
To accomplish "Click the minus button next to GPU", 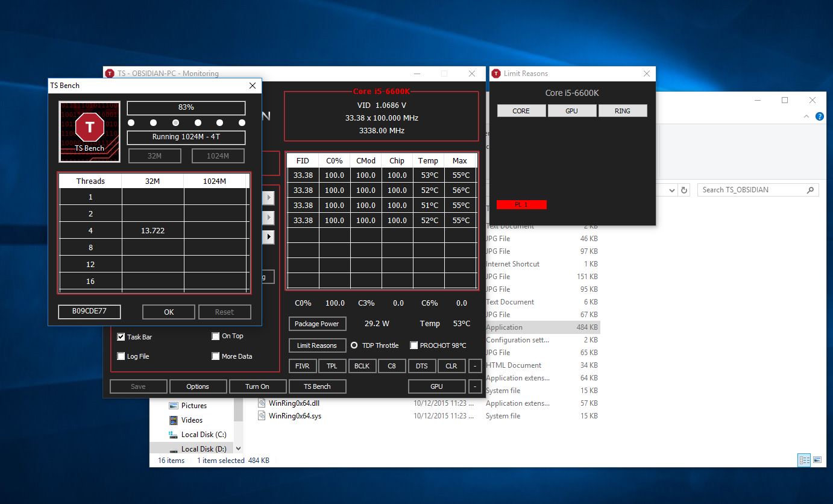I will point(475,386).
